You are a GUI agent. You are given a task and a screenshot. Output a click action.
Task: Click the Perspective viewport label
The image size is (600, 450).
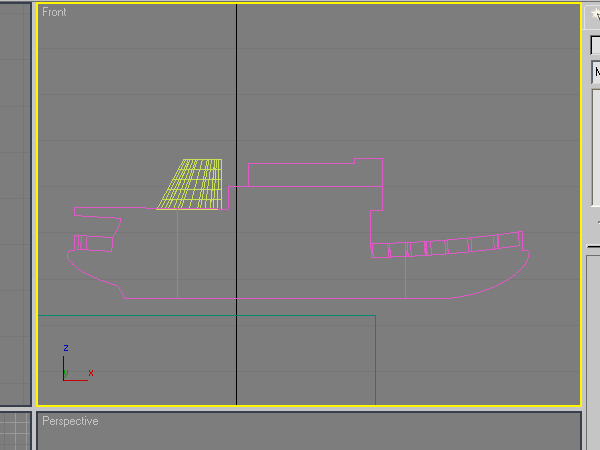click(70, 421)
